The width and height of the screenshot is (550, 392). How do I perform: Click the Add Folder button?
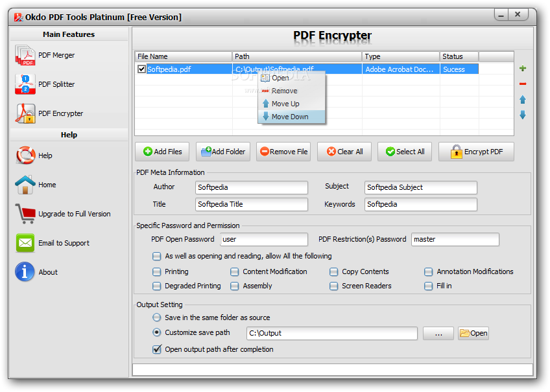click(223, 152)
